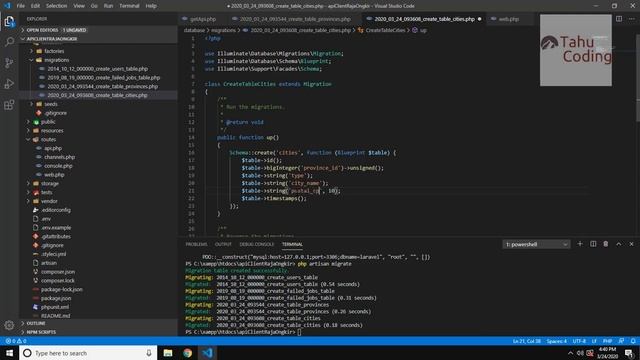Close the terminal panel

631,244
